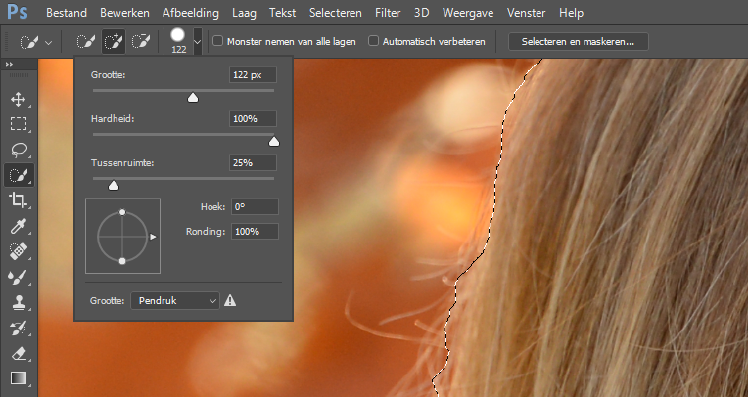Click brush size preview showing 122
This screenshot has width=748, height=397.
[x=178, y=41]
